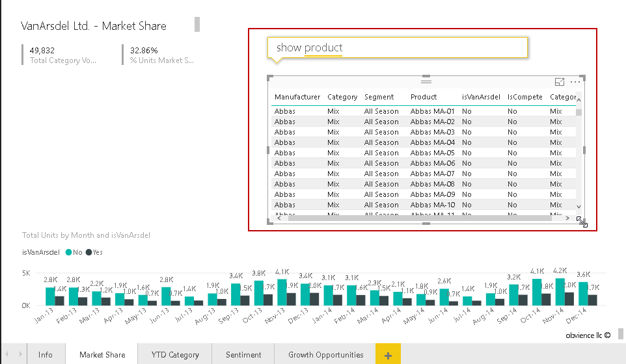Screen dimensions: 626x364
Task: Open the table's more options ellipsis
Action: point(575,82)
